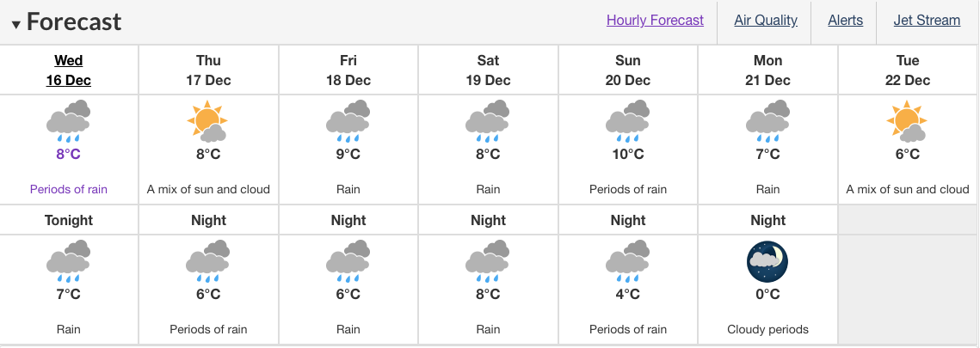Click Tuesday 22 Dec sun icon

pos(908,121)
